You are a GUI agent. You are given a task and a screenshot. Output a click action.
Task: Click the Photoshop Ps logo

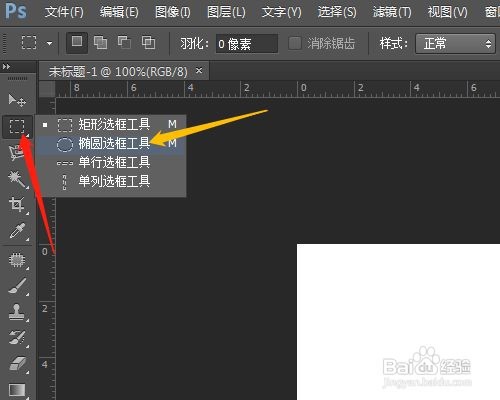tap(16, 11)
